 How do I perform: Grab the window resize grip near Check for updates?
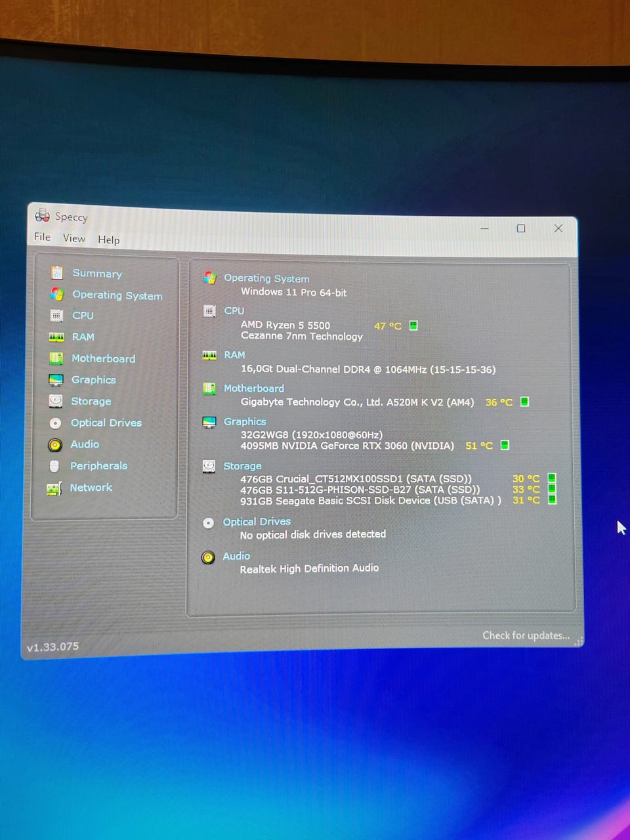tap(578, 642)
